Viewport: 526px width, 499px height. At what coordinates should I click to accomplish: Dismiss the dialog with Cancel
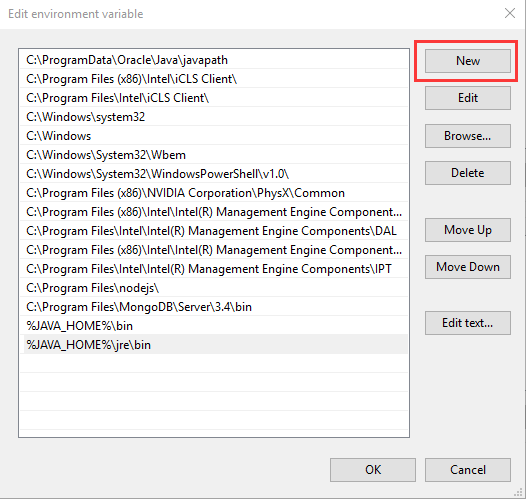[x=468, y=470]
